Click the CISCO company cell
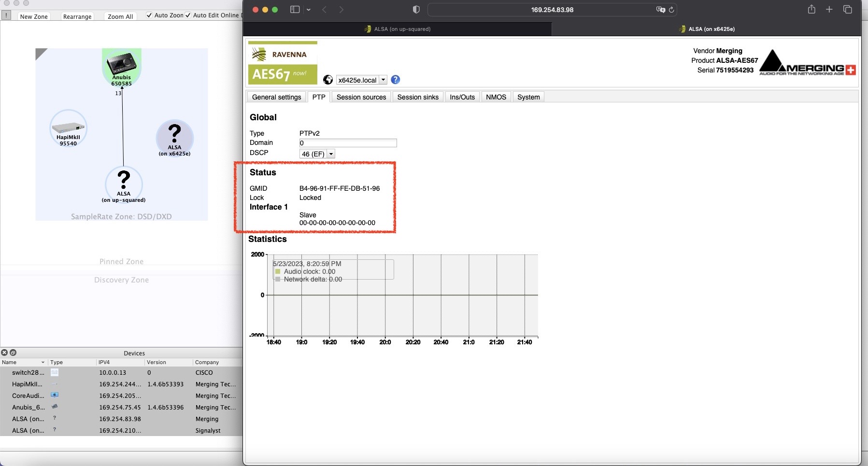The image size is (868, 466). [204, 372]
